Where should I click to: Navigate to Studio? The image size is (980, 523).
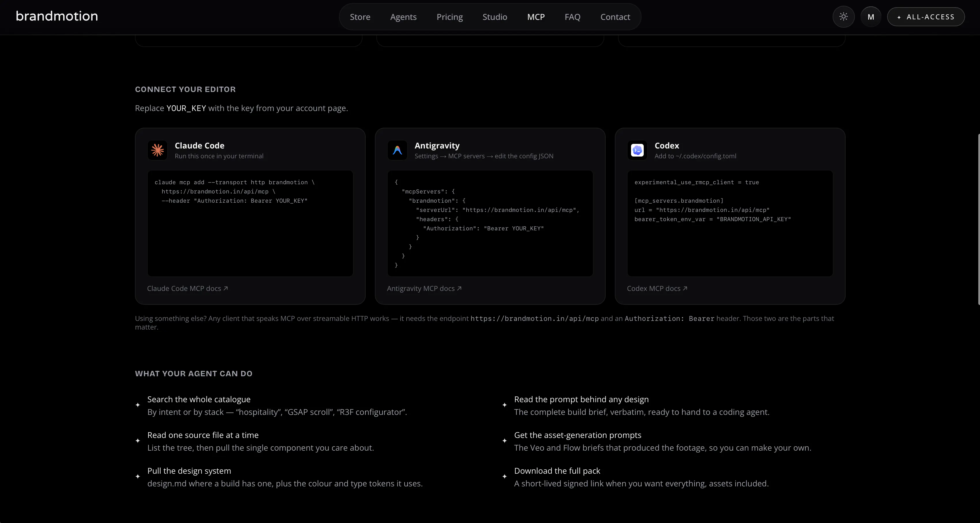[x=495, y=17]
